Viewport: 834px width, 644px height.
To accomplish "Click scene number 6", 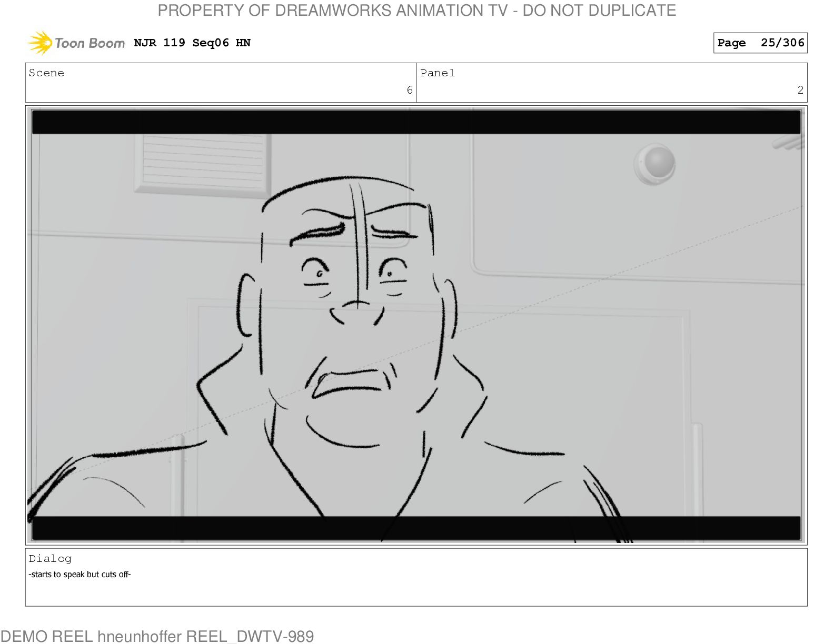I will point(410,90).
